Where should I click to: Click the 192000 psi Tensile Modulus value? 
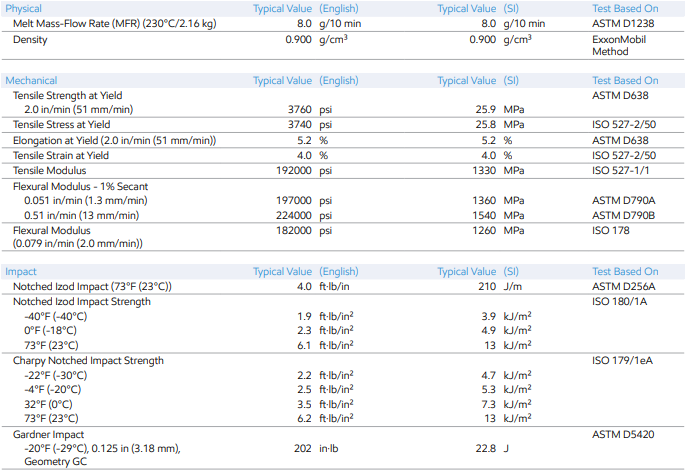(x=303, y=170)
